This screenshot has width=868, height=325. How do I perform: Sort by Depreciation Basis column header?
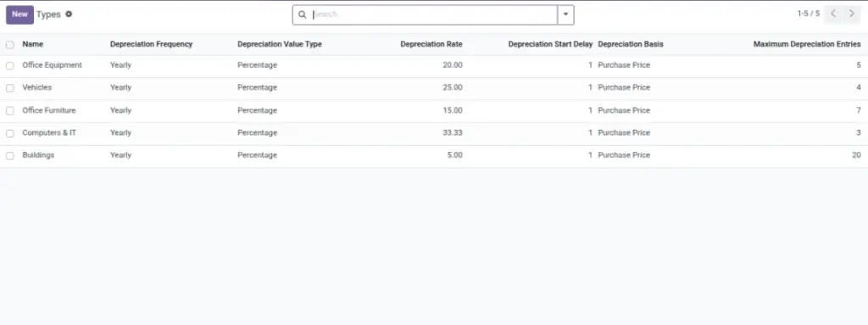[x=631, y=44]
